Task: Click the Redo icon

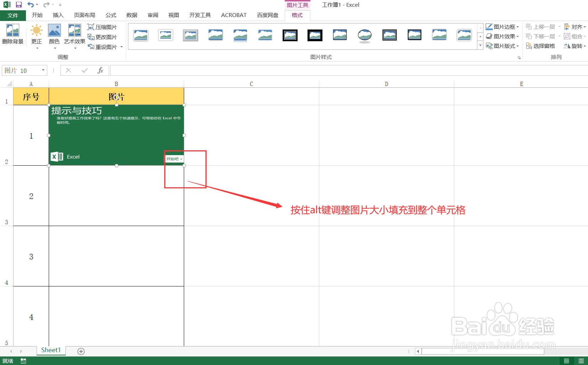Action: pos(46,5)
